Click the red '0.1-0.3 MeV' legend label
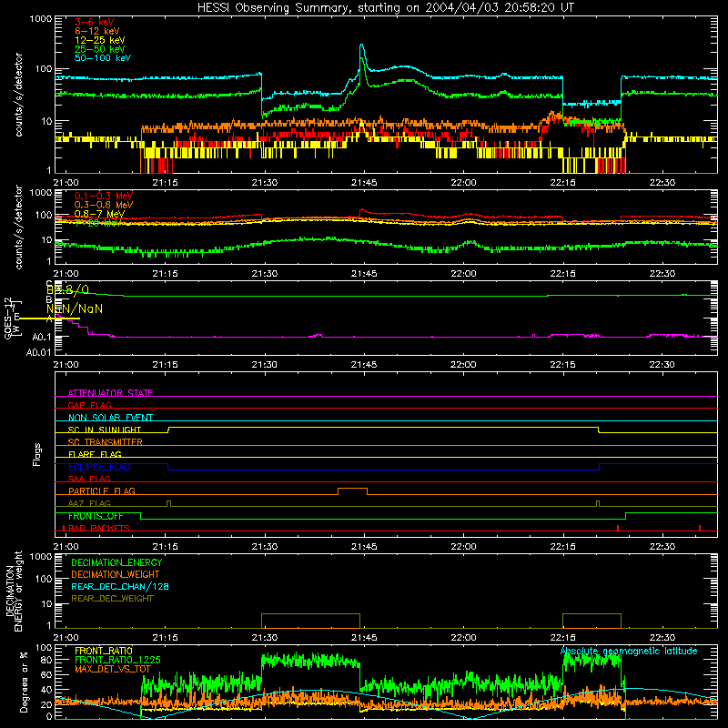The width and height of the screenshot is (728, 728). tap(104, 196)
